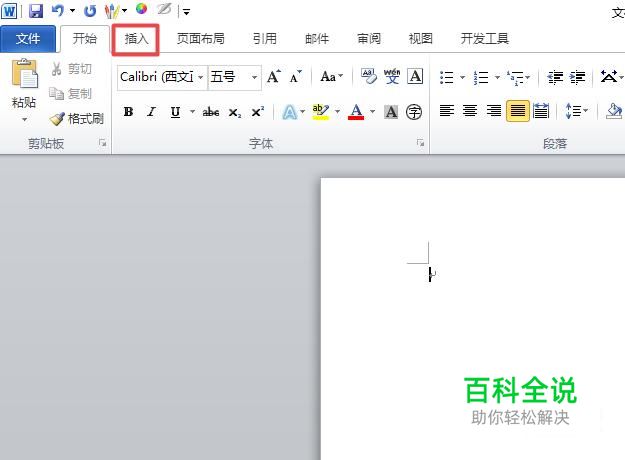The height and width of the screenshot is (460, 625).
Task: Click the Distributed alignment icon
Action: (x=540, y=111)
